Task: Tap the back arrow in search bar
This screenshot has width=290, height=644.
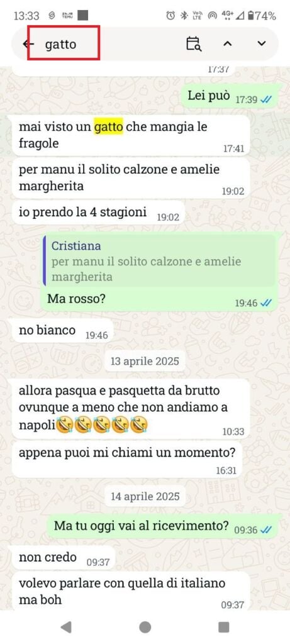Action: 28,44
